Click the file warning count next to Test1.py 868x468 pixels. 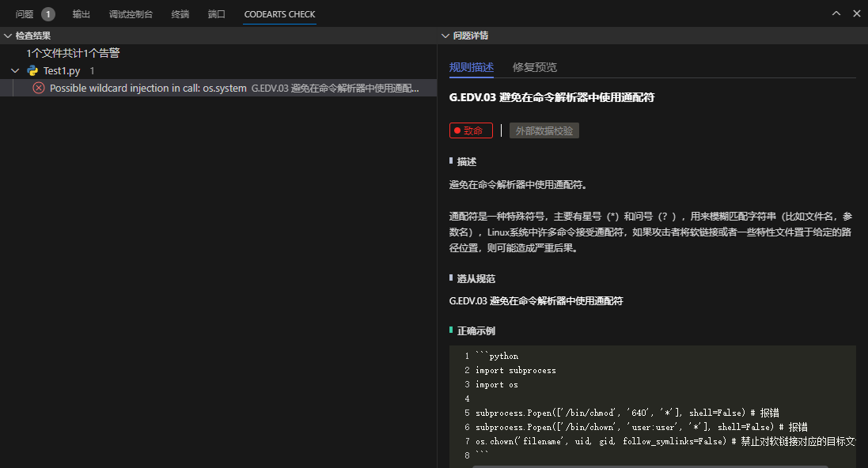pos(92,71)
